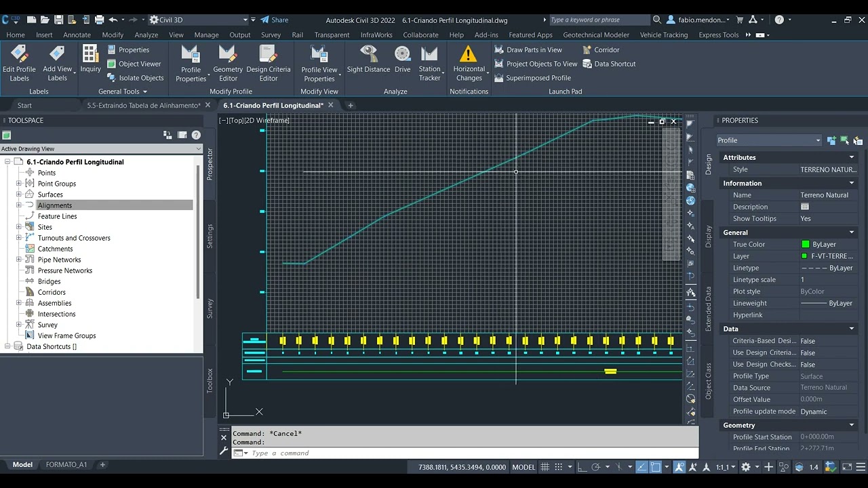Toggle polar tracking in status bar
The height and width of the screenshot is (488, 868).
click(x=596, y=467)
